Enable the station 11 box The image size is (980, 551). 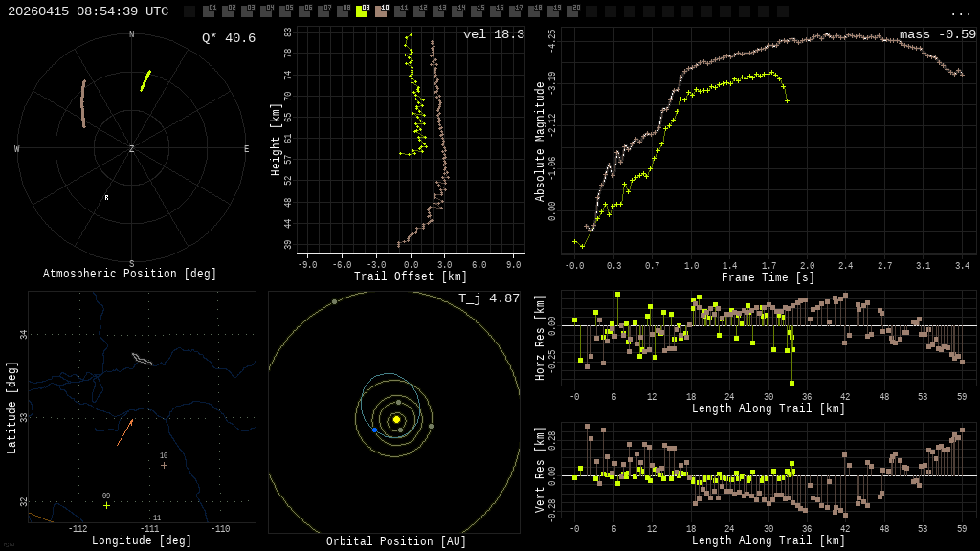400,11
